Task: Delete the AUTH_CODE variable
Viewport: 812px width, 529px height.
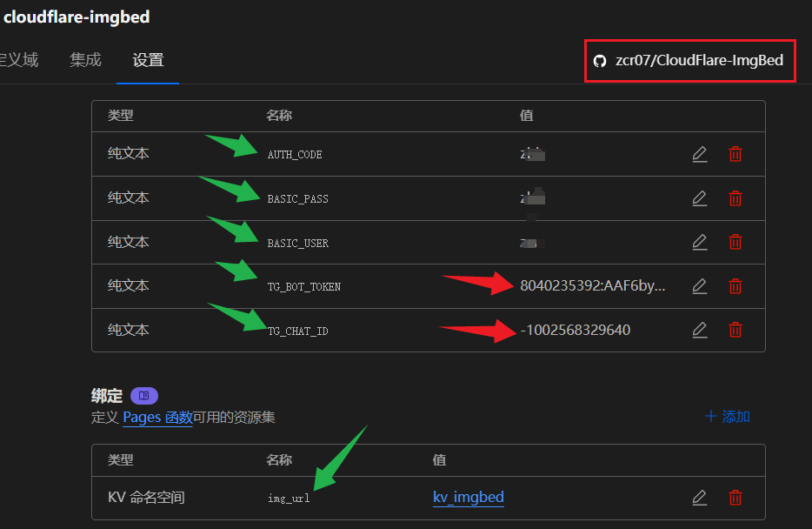Action: (x=735, y=154)
